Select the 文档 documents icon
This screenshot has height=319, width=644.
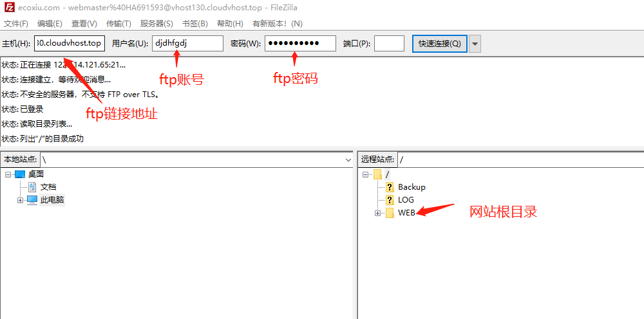[x=32, y=187]
